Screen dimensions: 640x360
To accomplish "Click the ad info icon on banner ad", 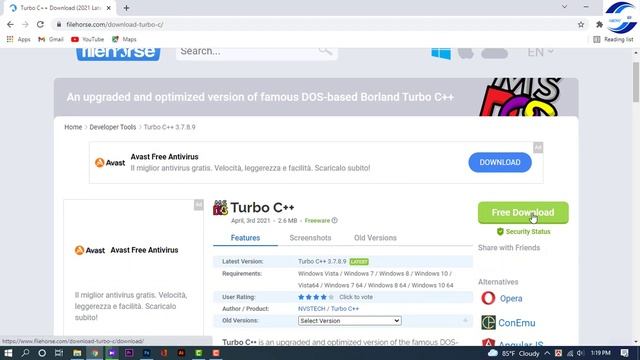I will (538, 147).
